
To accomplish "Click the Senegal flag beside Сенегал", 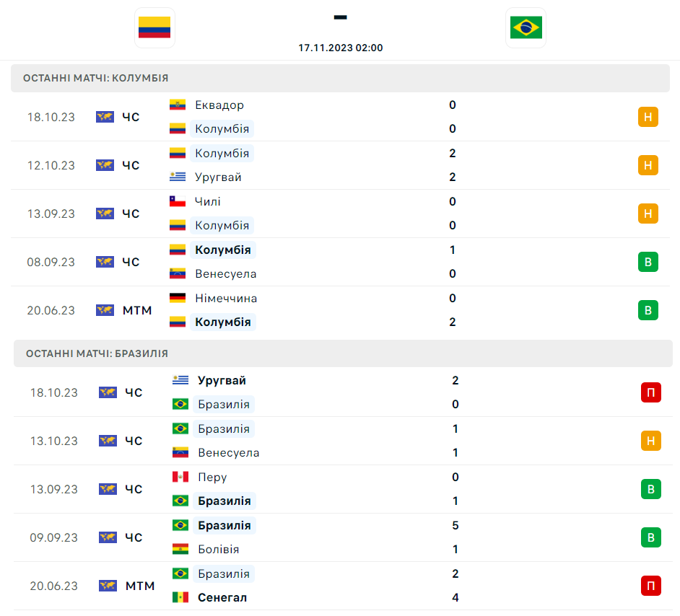I will pos(180,597).
